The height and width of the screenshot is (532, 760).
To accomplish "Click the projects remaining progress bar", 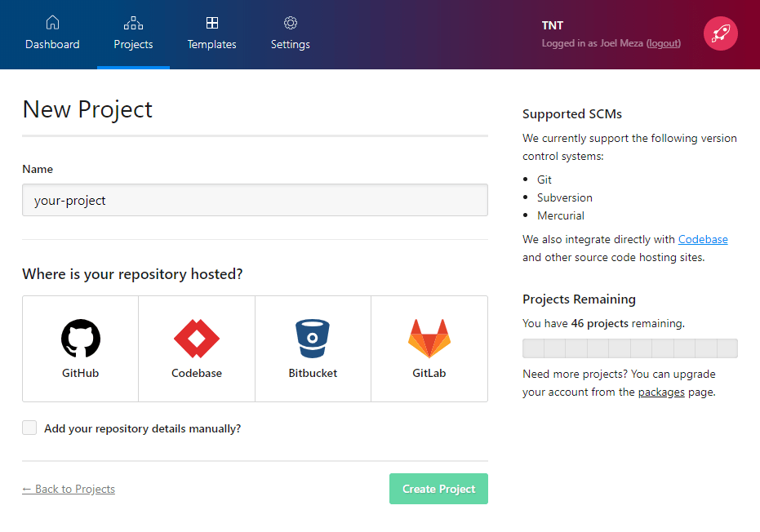I will [x=630, y=348].
